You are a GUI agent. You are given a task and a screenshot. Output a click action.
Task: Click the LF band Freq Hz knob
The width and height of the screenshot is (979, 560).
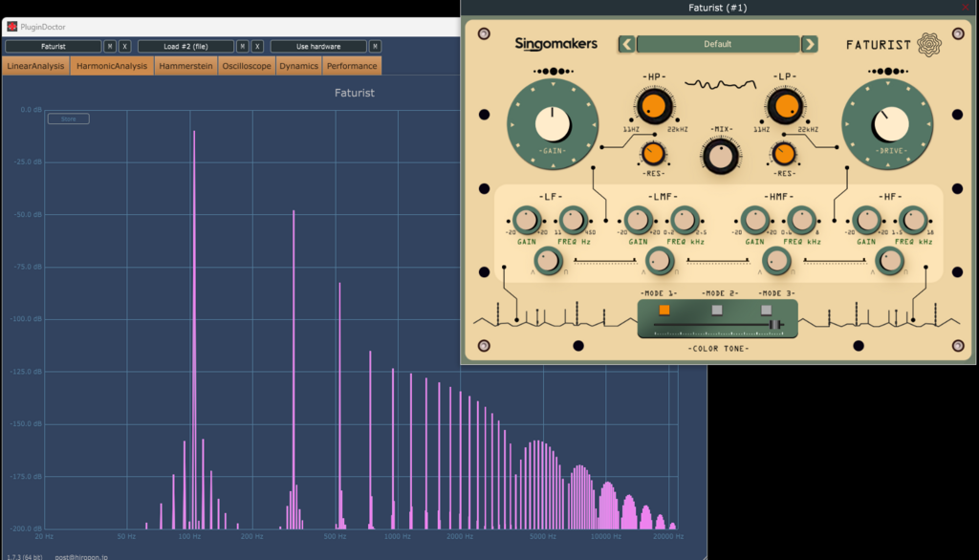click(573, 220)
